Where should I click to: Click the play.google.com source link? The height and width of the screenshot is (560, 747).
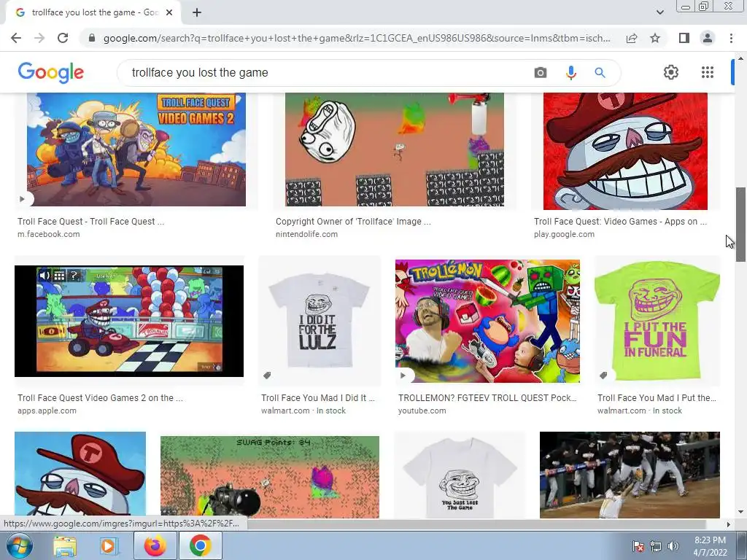[x=564, y=234]
